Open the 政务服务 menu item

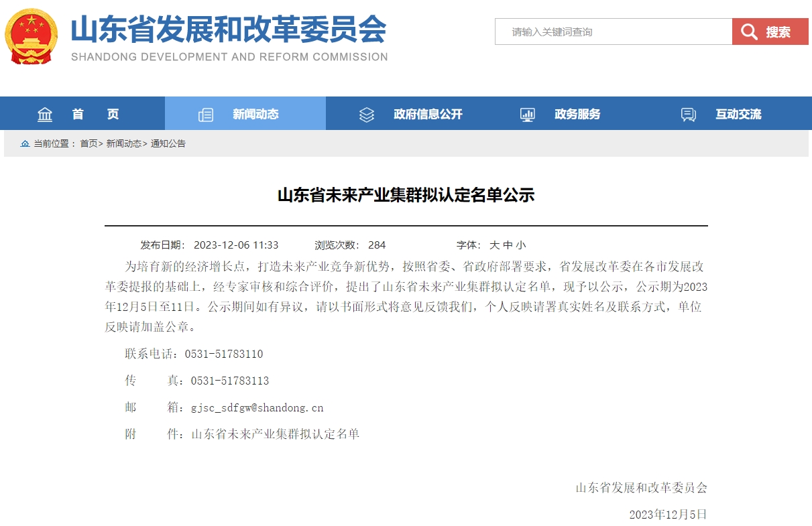[x=577, y=114]
